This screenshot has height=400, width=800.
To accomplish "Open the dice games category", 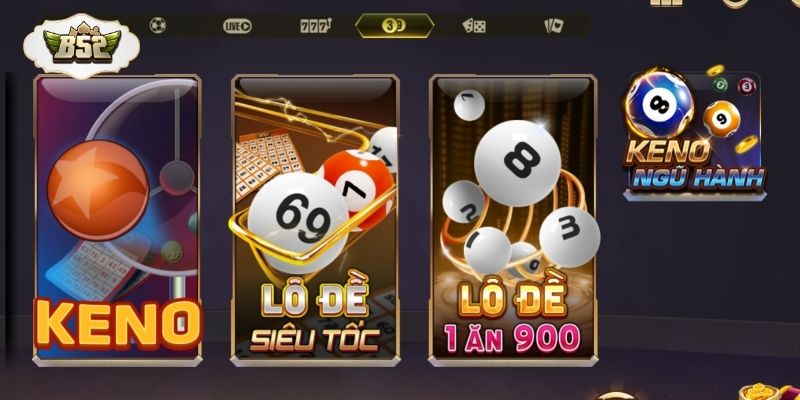I will (x=474, y=26).
